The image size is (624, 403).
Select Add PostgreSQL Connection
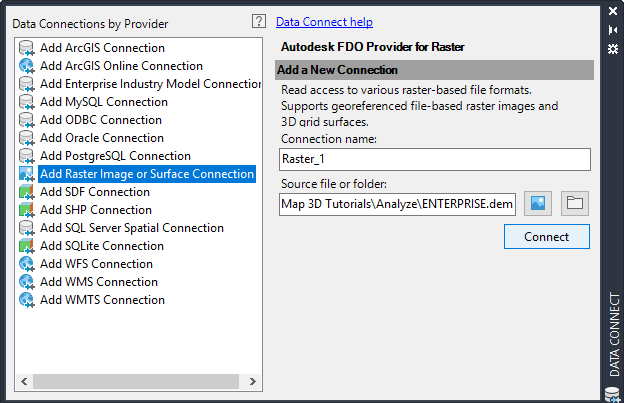point(115,156)
